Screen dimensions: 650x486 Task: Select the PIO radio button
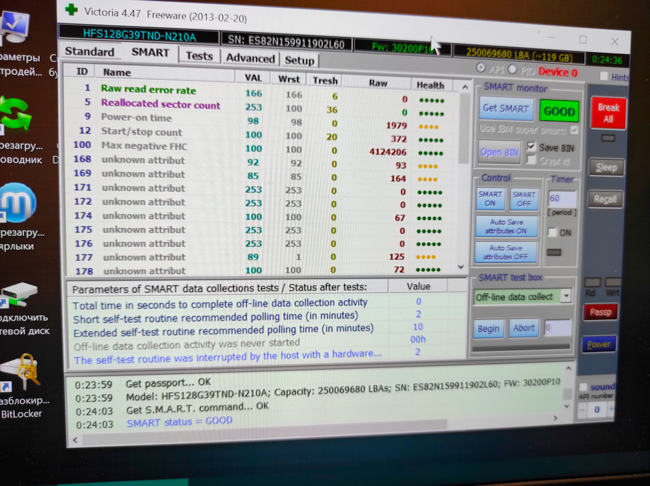coord(512,69)
